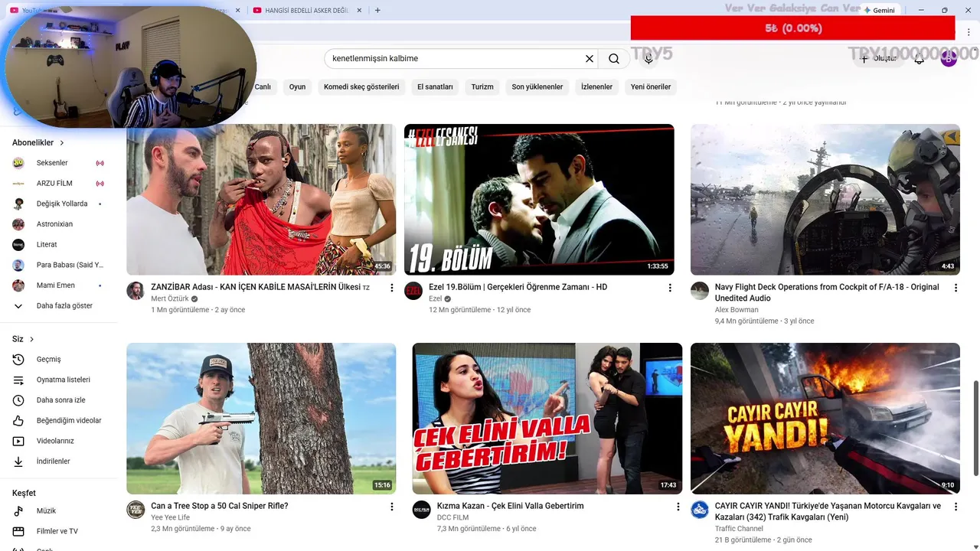Open more options for ZANZİBAR Adası video
The width and height of the screenshot is (980, 551).
point(392,288)
